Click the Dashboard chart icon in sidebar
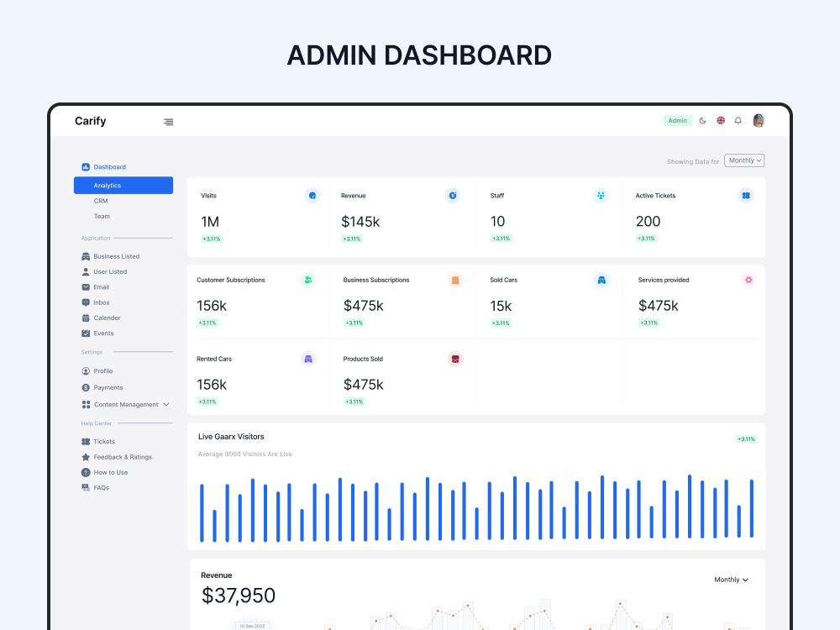The height and width of the screenshot is (630, 840). pyautogui.click(x=86, y=167)
